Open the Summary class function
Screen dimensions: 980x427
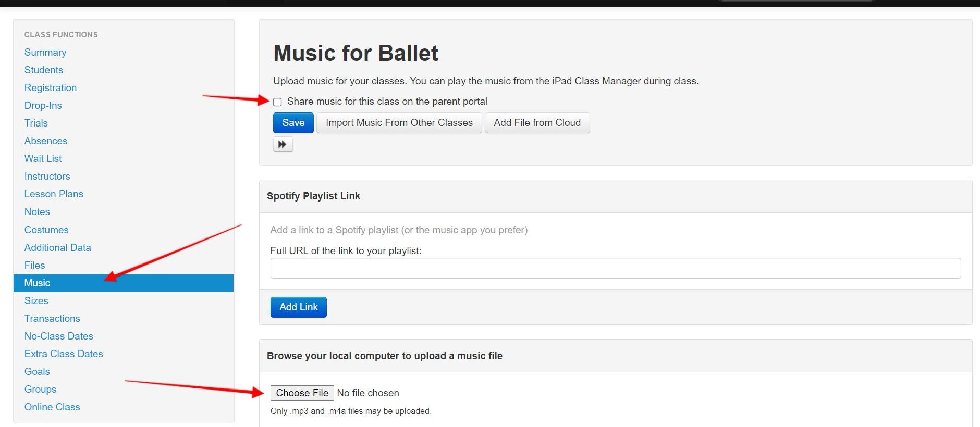pyautogui.click(x=45, y=53)
